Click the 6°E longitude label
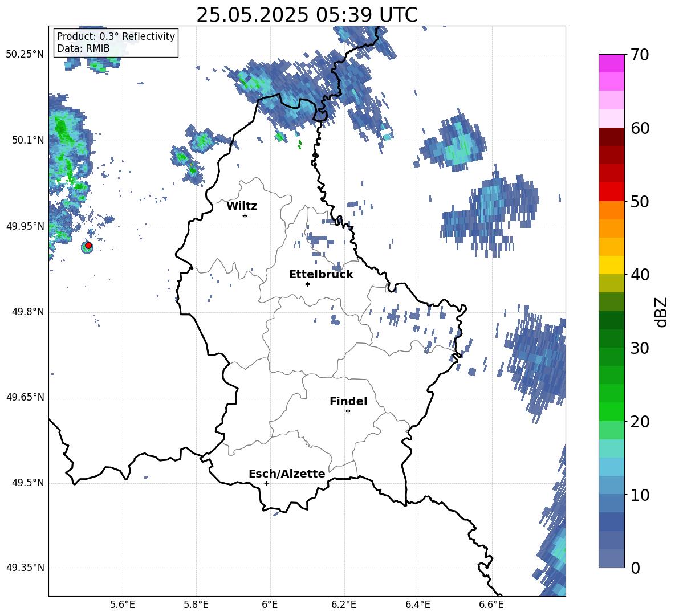 pyautogui.click(x=270, y=605)
